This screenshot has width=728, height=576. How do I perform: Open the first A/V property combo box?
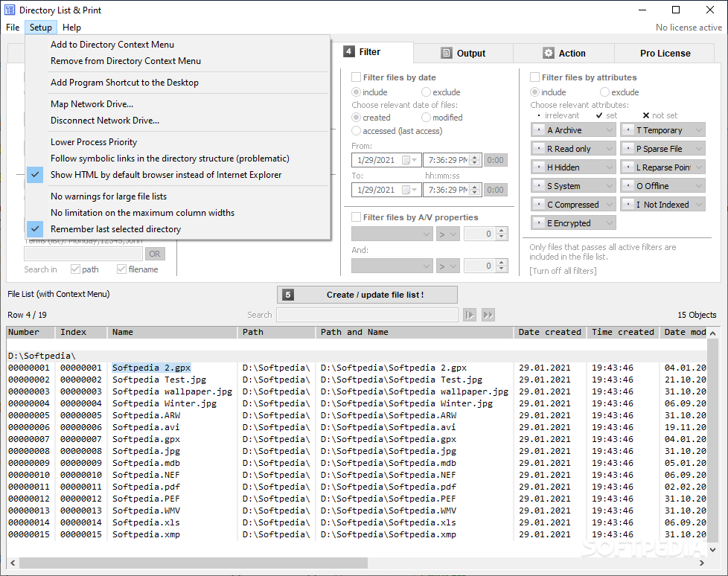392,234
